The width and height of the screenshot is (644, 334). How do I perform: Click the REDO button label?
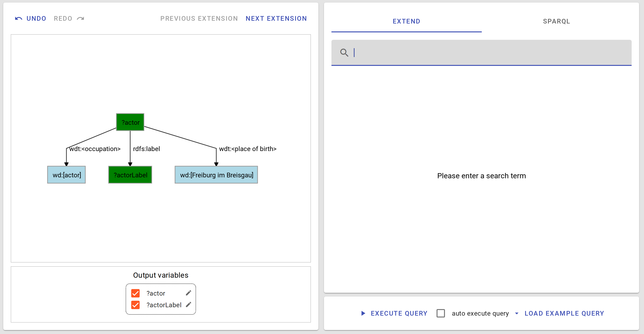[63, 18]
